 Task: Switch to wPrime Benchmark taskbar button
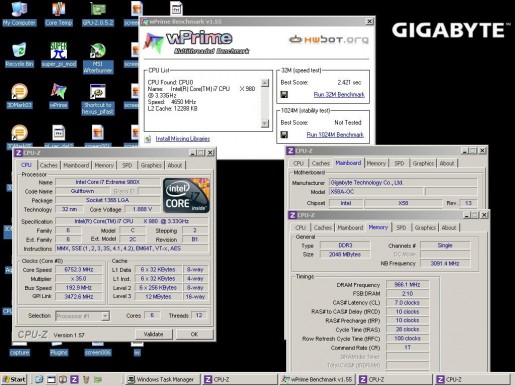[317, 379]
